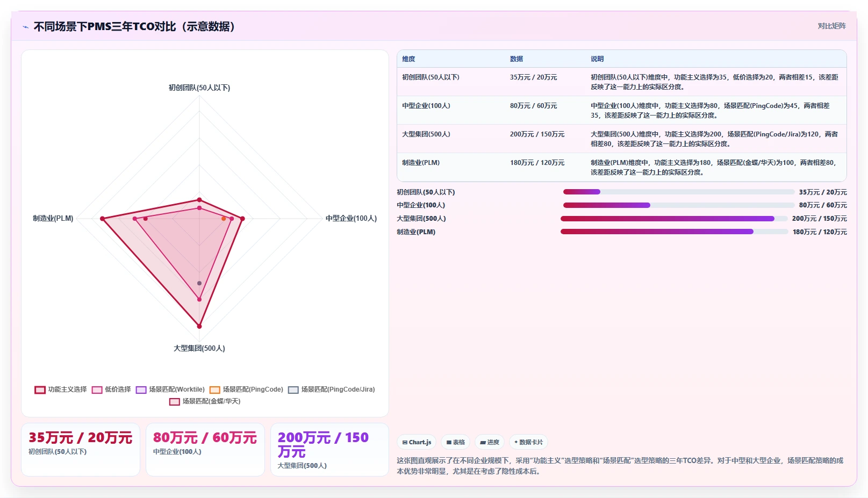Click the Chart.js tag
This screenshot has height=498, width=868.
point(417,442)
